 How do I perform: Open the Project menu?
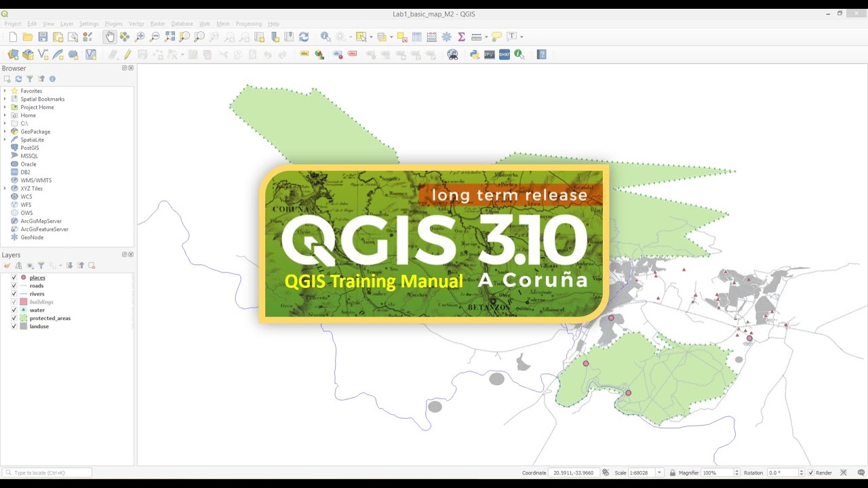13,24
